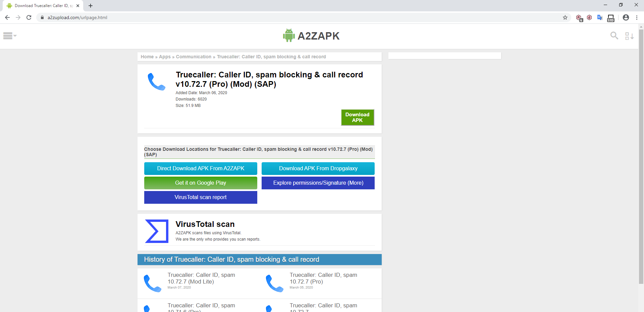Open the left menu chevron dropdown
The image size is (644, 312).
pyautogui.click(x=14, y=36)
